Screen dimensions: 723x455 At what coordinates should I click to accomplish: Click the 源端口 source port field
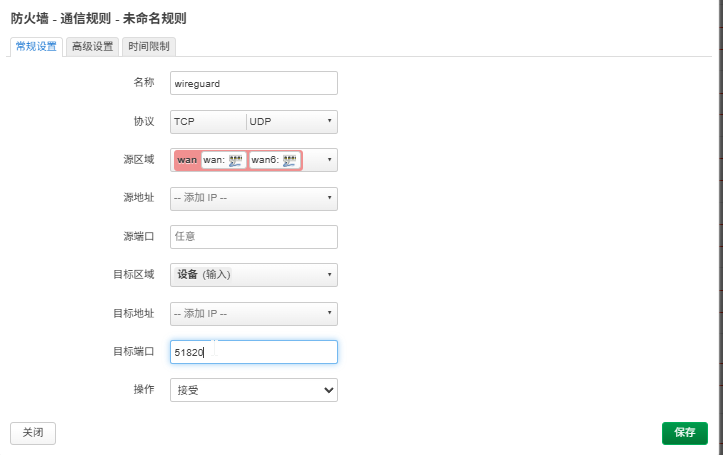point(254,236)
